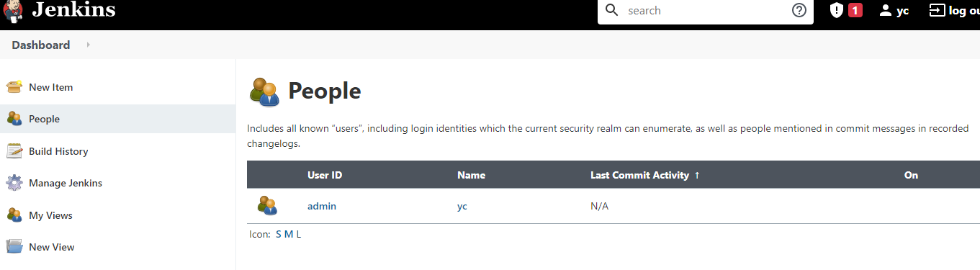980x270 pixels.
Task: Open the red notification badge 1
Action: coord(855,10)
